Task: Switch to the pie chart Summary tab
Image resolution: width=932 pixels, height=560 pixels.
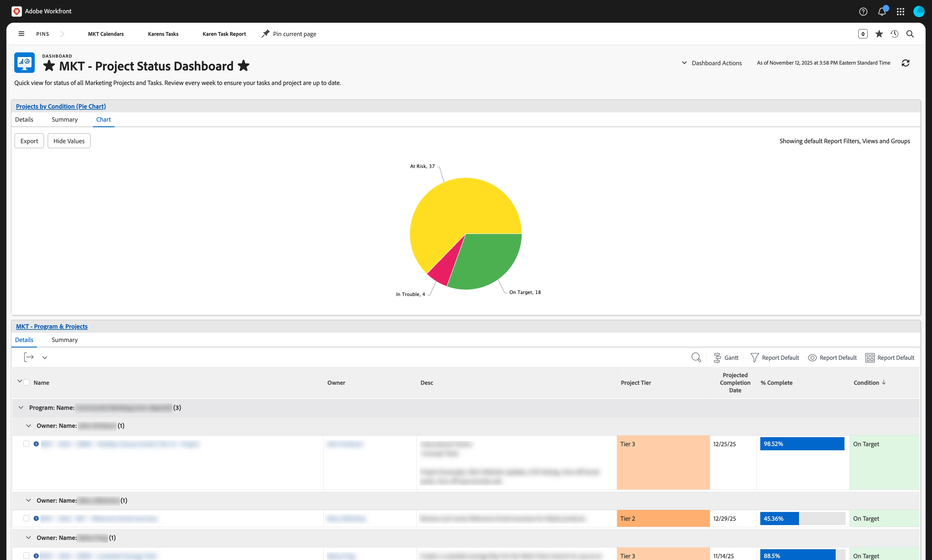Action: [x=65, y=120]
